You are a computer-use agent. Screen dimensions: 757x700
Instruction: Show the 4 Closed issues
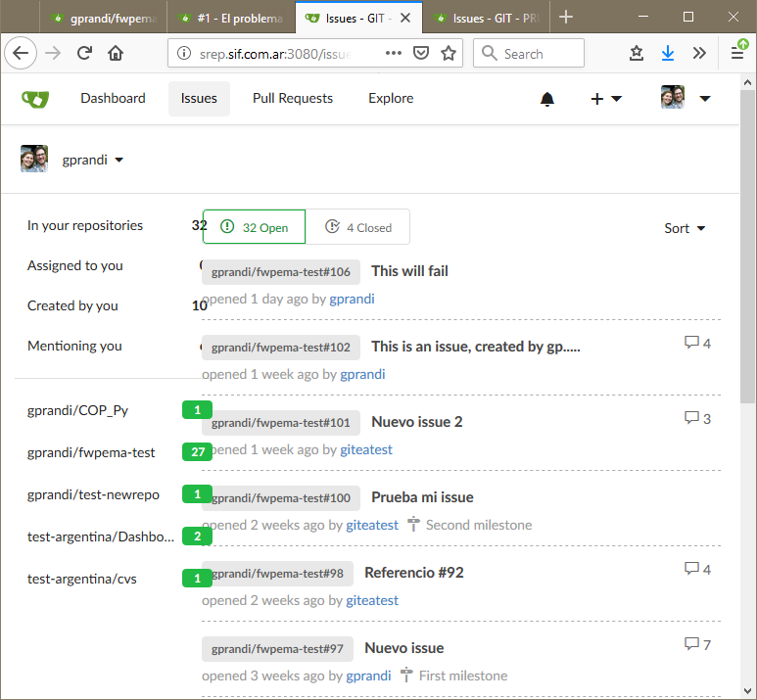coord(357,227)
